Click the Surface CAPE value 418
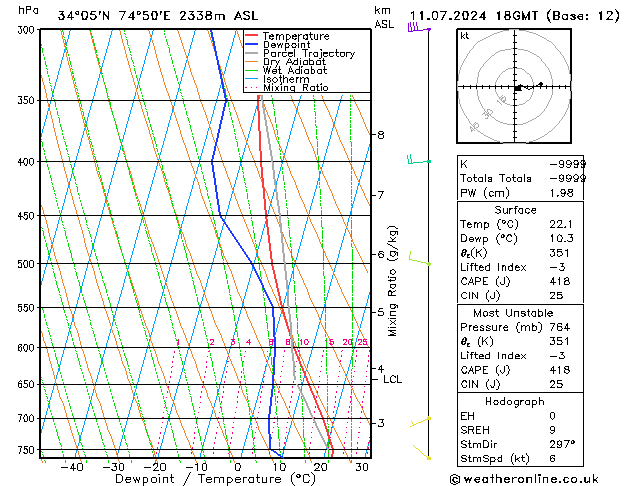 (560, 281)
